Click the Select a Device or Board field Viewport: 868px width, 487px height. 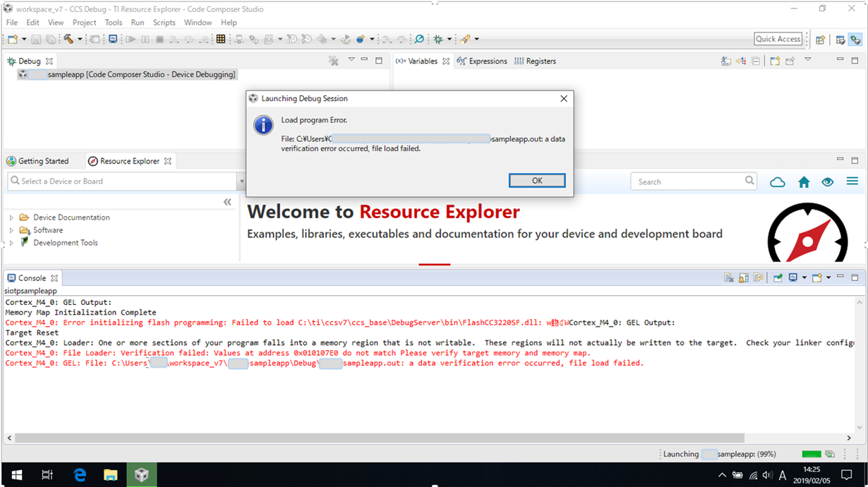point(121,181)
